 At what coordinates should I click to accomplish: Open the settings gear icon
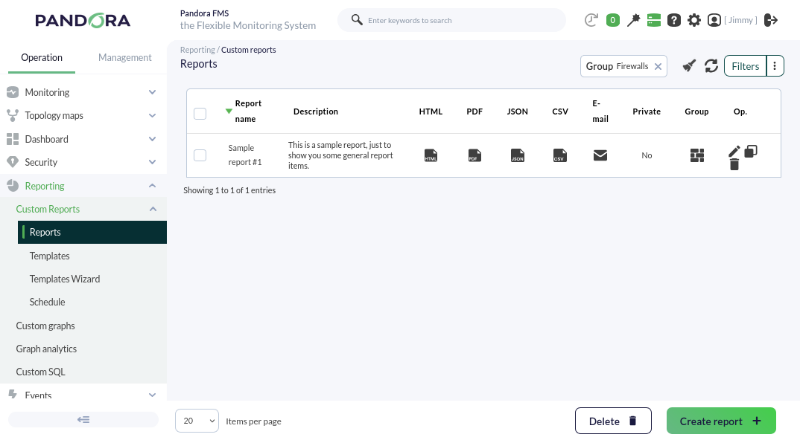tap(694, 20)
